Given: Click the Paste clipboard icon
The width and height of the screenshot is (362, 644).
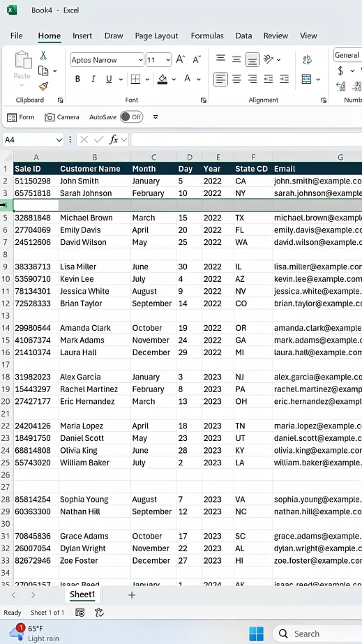Looking at the screenshot, I should (x=22, y=60).
